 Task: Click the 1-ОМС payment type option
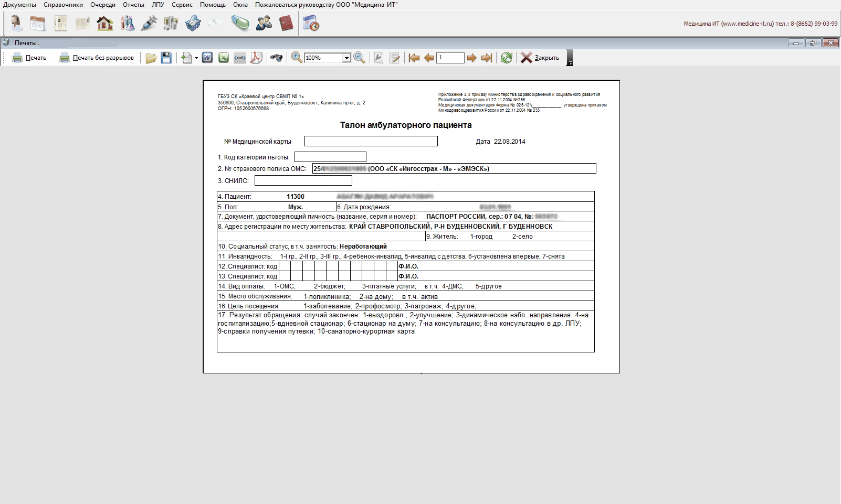coord(285,286)
